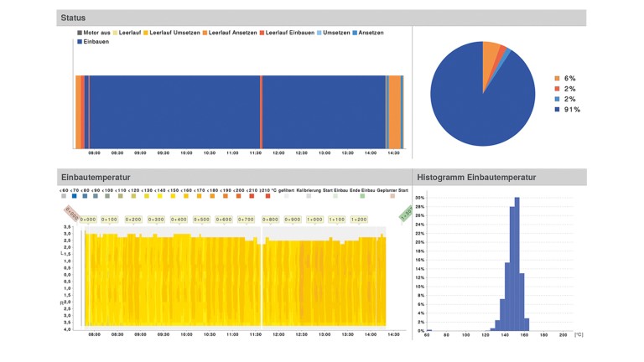Click the 'Motor aus' legend entry
Image resolution: width=644 pixels, height=362 pixels.
94,33
